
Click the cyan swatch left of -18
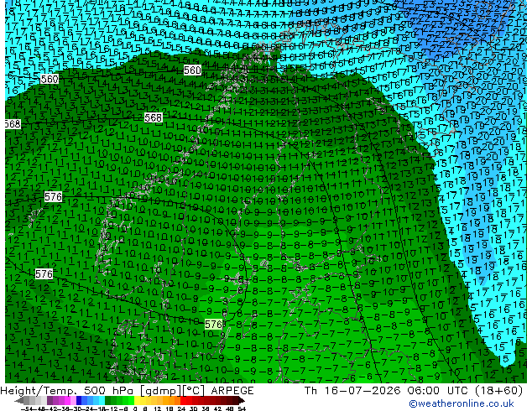tap(102, 400)
